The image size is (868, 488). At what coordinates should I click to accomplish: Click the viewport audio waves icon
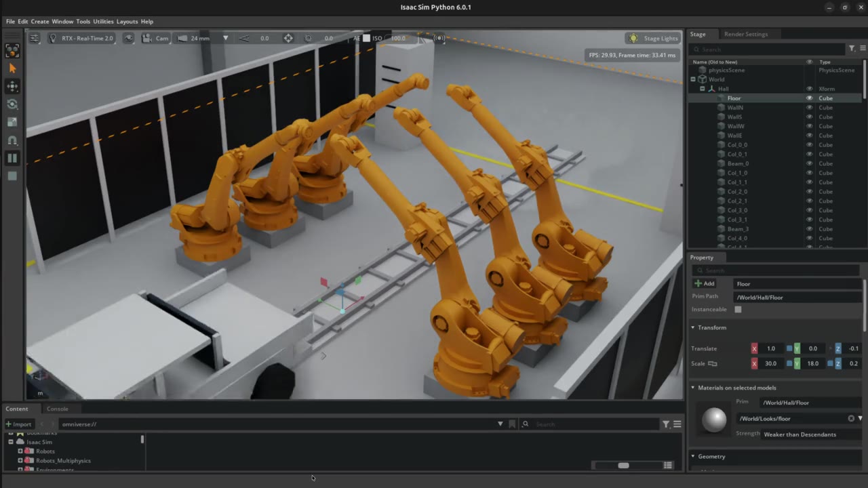(x=439, y=38)
